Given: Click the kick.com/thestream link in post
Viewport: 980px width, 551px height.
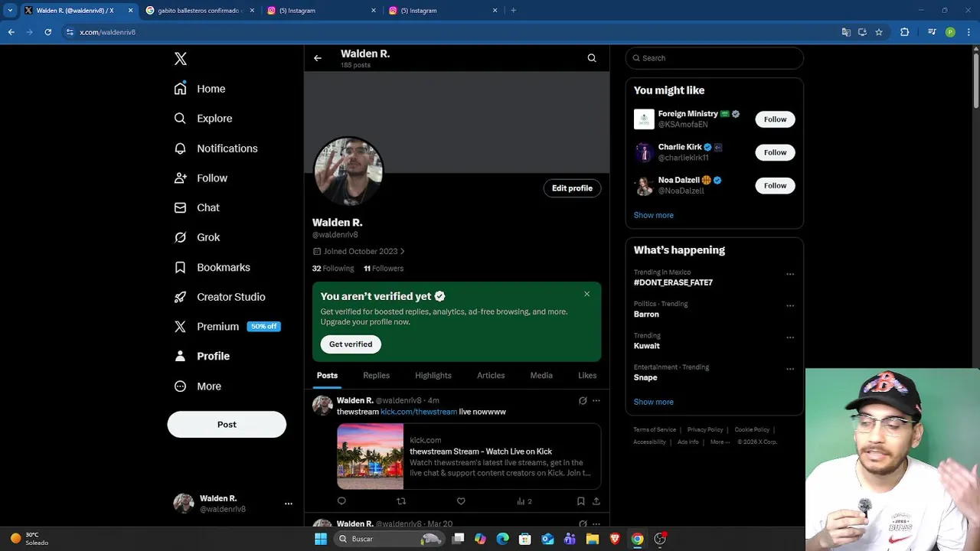Looking at the screenshot, I should point(419,412).
